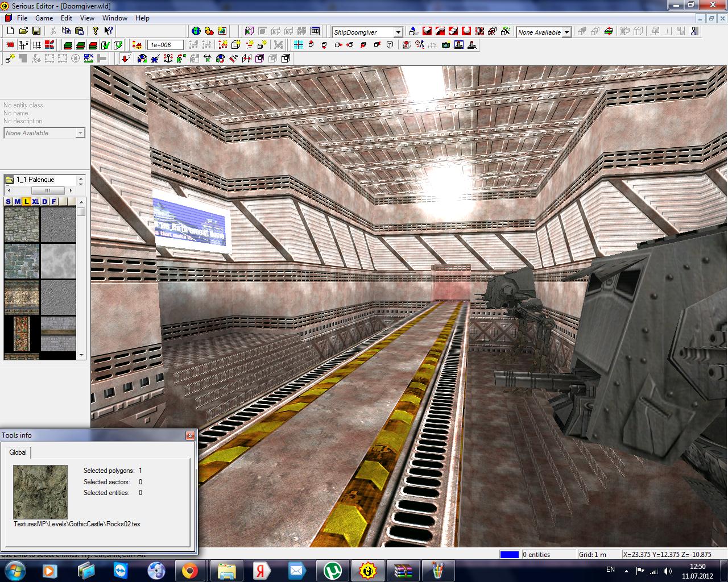
Task: Open the View menu
Action: (87, 18)
